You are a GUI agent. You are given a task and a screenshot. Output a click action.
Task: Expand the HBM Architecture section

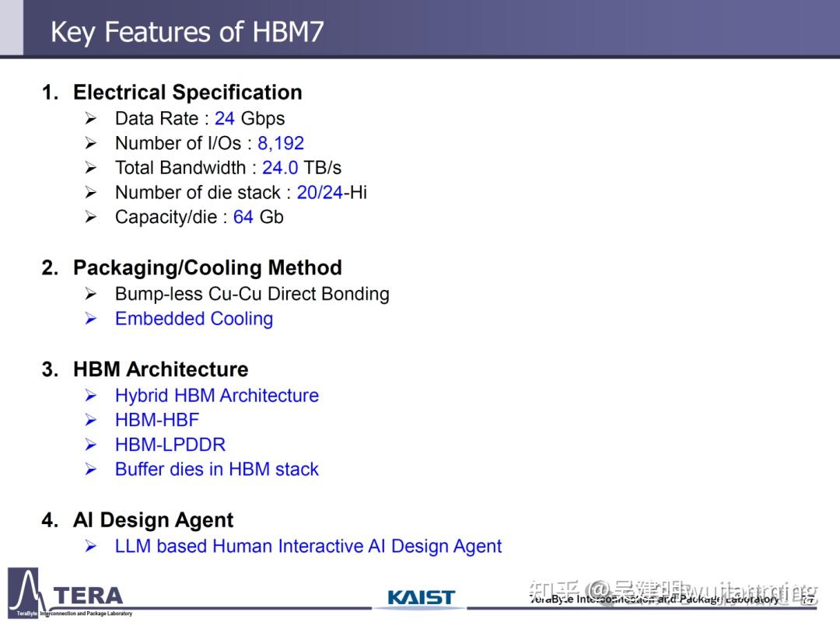point(160,369)
